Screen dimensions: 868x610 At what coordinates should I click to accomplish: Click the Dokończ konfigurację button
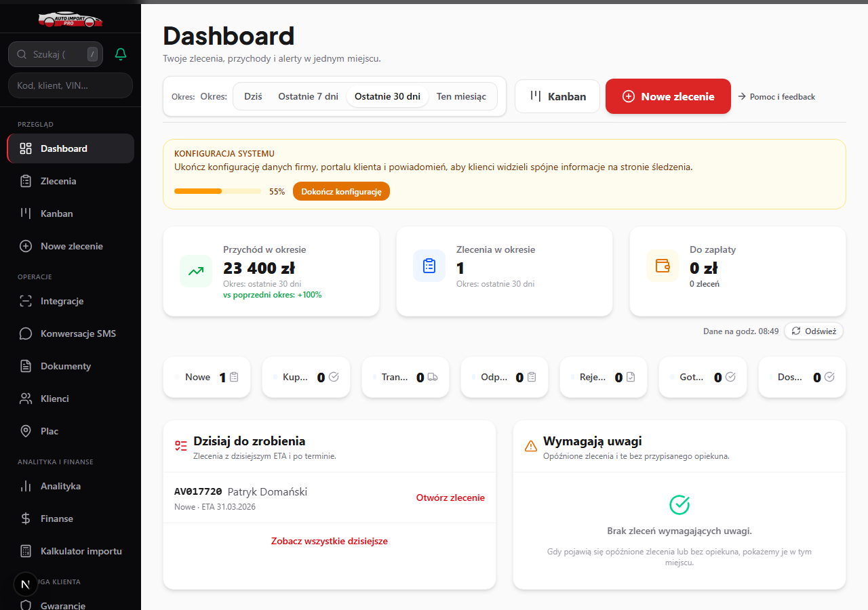point(341,191)
